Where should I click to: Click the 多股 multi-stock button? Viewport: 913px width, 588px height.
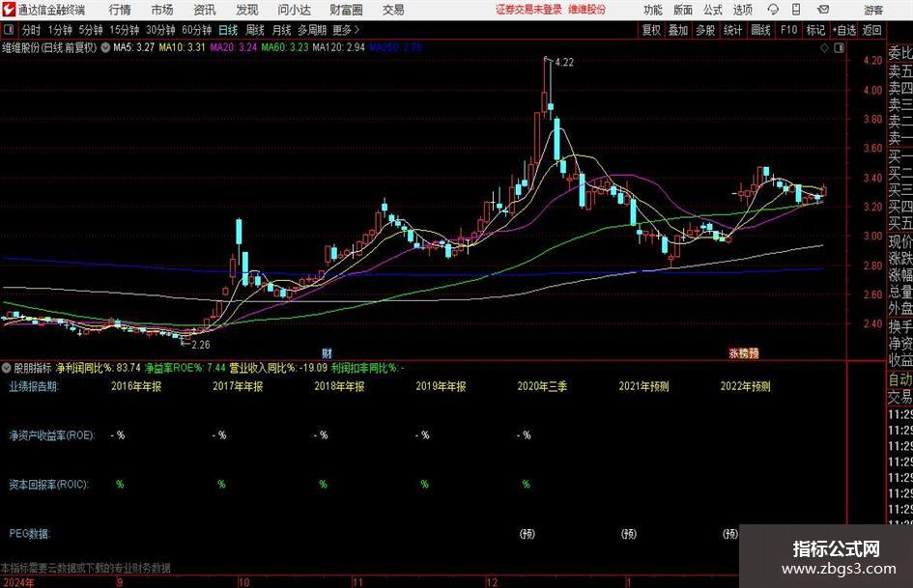pos(705,30)
